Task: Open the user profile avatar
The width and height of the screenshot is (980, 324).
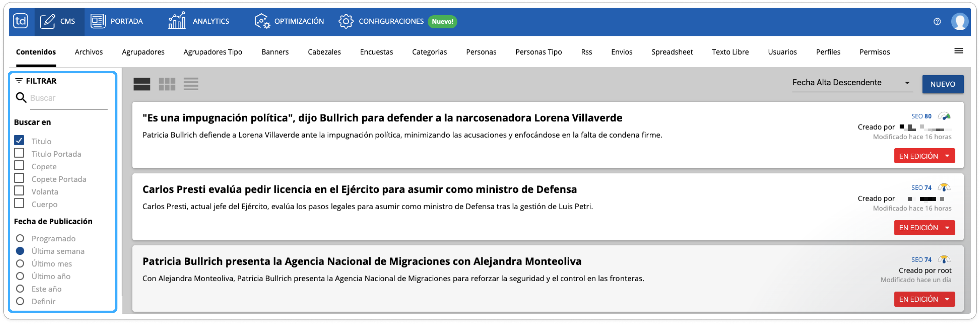Action: pyautogui.click(x=960, y=22)
